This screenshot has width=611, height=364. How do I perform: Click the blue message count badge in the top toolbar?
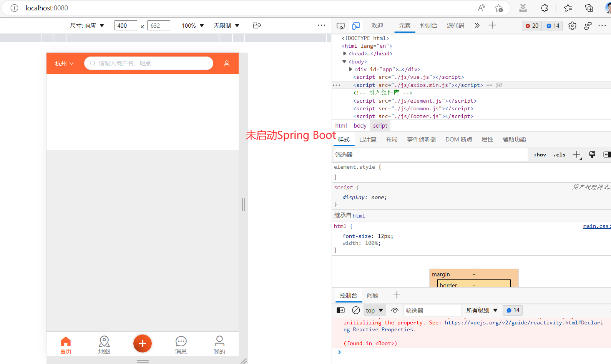tap(553, 26)
